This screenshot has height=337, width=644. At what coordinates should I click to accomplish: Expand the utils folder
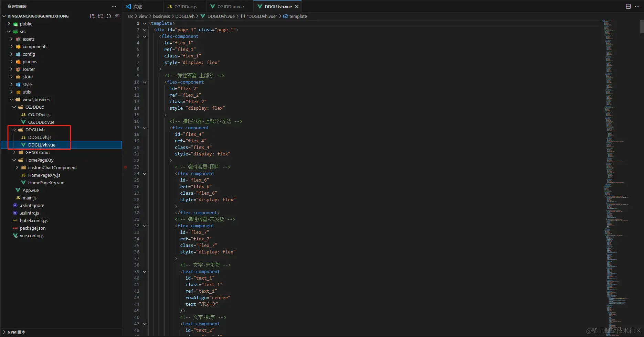click(x=12, y=92)
